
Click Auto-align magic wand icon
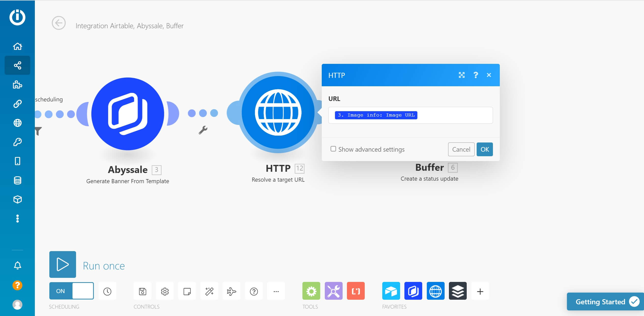(209, 291)
